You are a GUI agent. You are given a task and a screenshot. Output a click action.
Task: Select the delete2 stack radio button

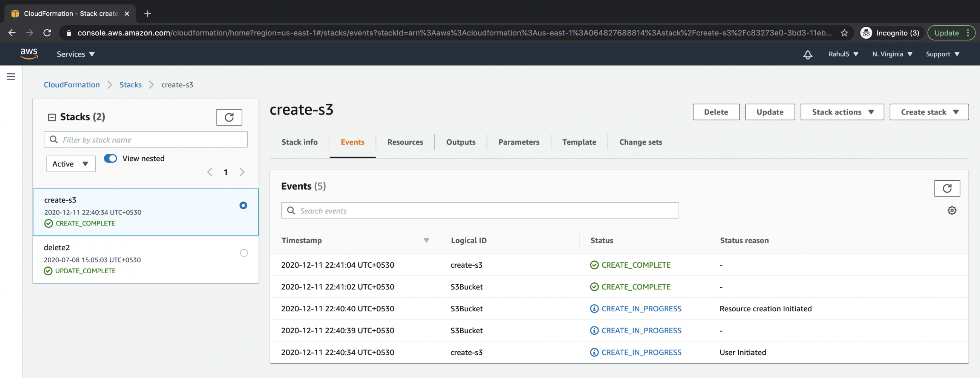[244, 253]
